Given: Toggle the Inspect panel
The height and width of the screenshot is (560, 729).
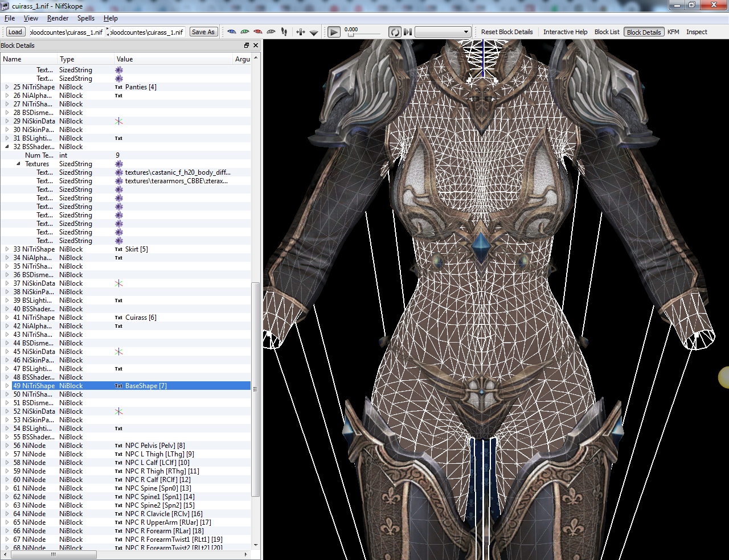Looking at the screenshot, I should coord(697,32).
